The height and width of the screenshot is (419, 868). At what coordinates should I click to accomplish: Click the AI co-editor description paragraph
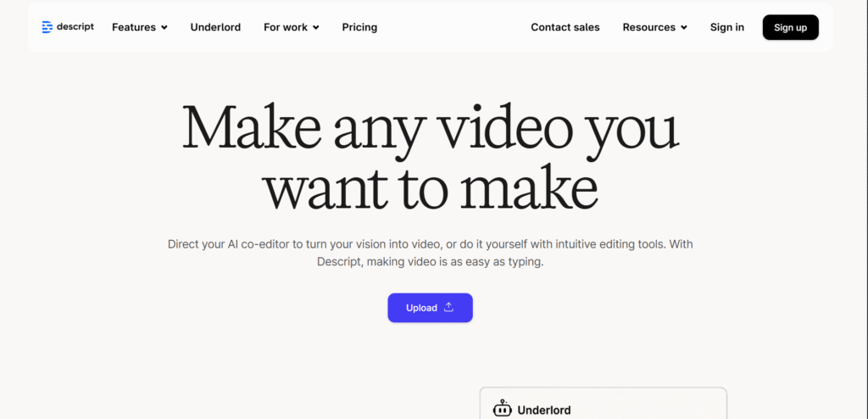coord(431,253)
